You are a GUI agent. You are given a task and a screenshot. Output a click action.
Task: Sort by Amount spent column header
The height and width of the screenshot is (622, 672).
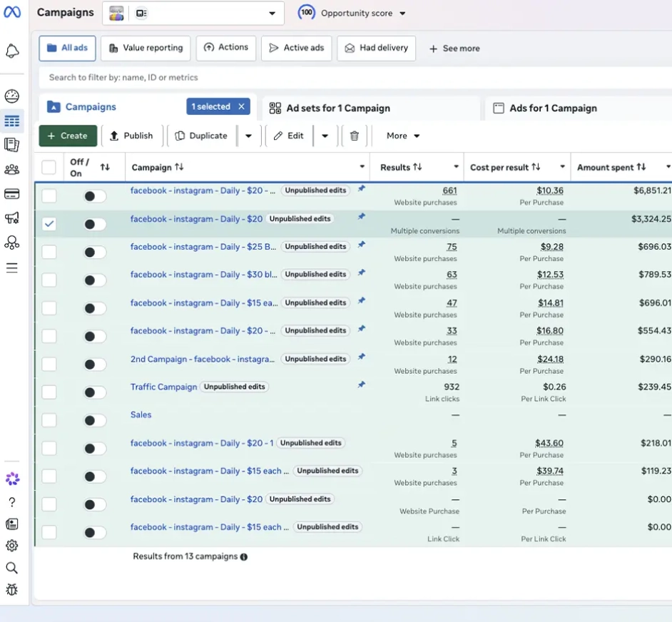[611, 167]
